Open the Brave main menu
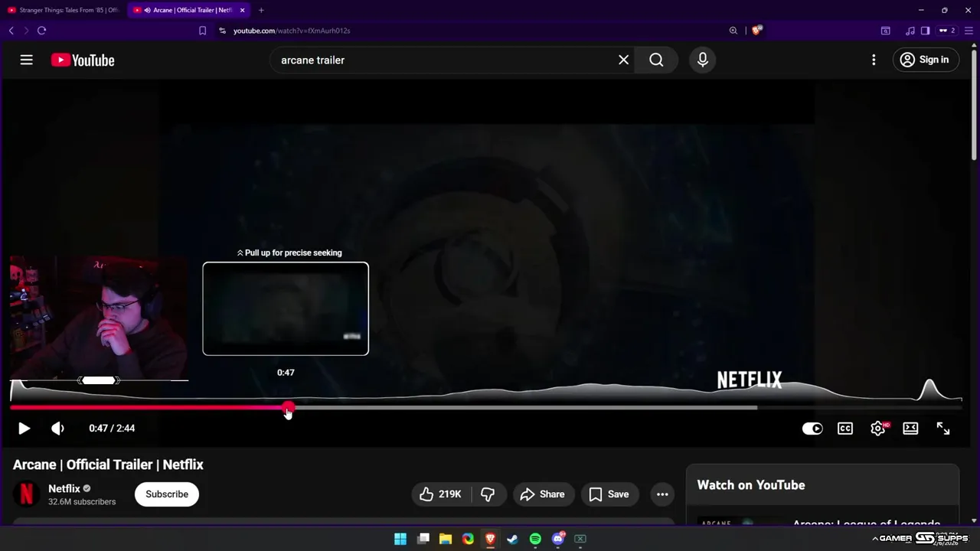The width and height of the screenshot is (980, 551). [969, 31]
